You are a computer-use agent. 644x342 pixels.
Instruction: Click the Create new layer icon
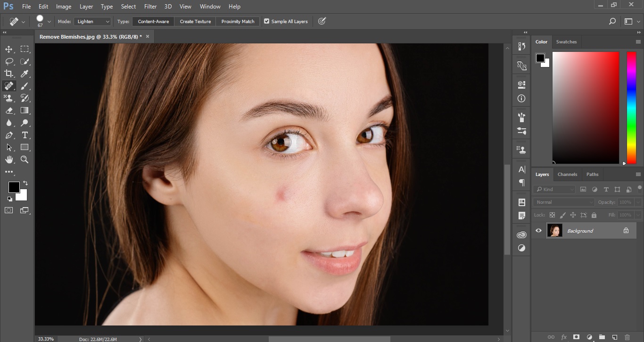tap(614, 337)
